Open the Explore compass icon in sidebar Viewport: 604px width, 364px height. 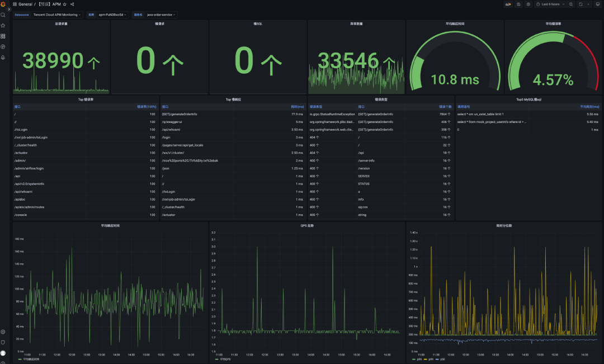click(3, 46)
